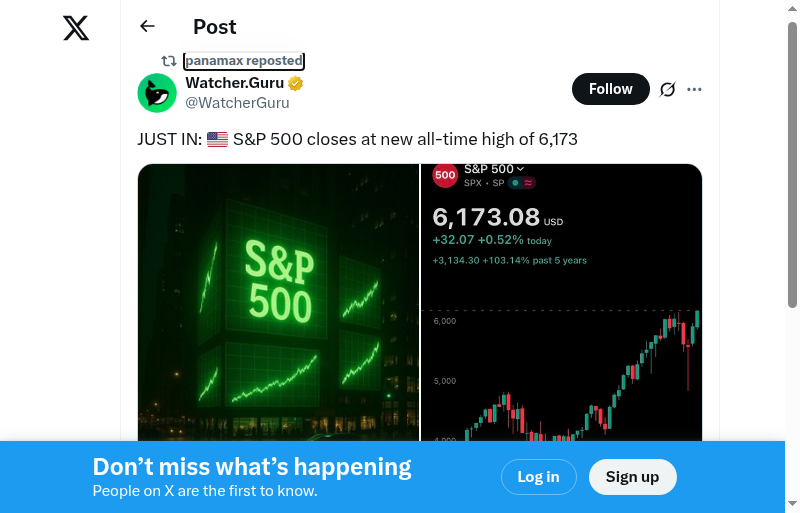The image size is (800, 513).
Task: Go back using the arrow icon
Action: (148, 27)
